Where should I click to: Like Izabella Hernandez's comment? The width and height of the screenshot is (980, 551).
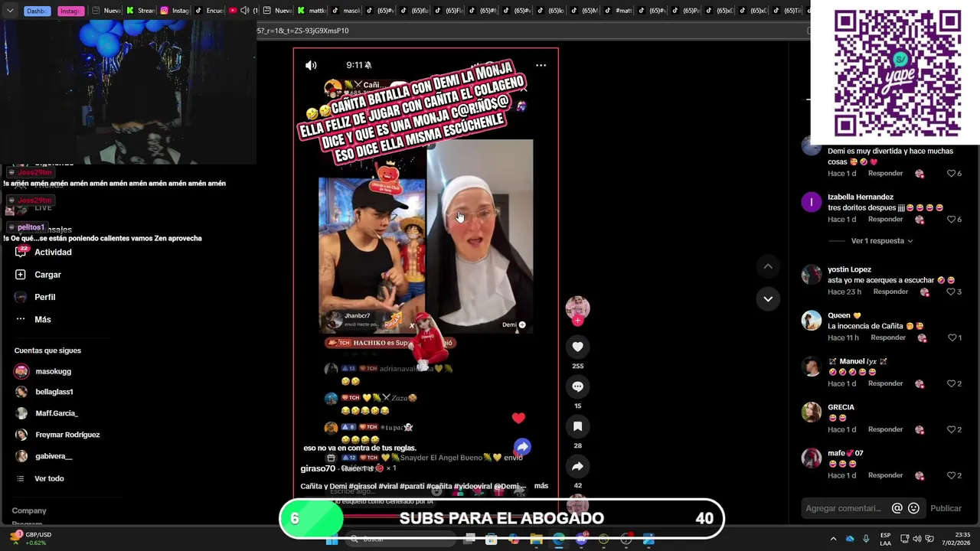(954, 220)
